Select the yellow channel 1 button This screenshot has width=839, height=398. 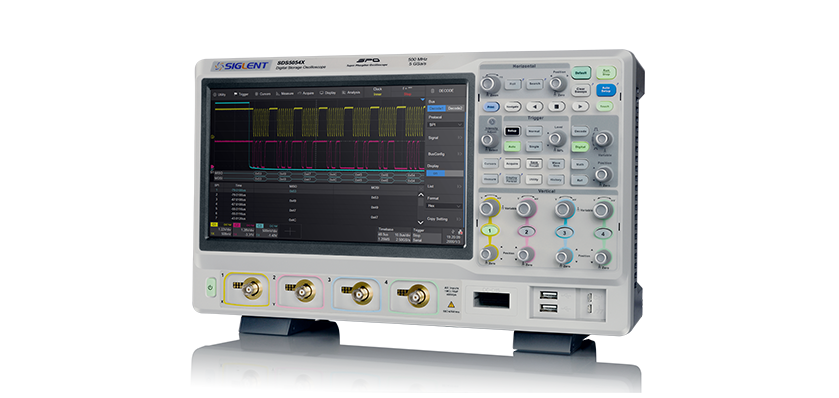[x=489, y=231]
